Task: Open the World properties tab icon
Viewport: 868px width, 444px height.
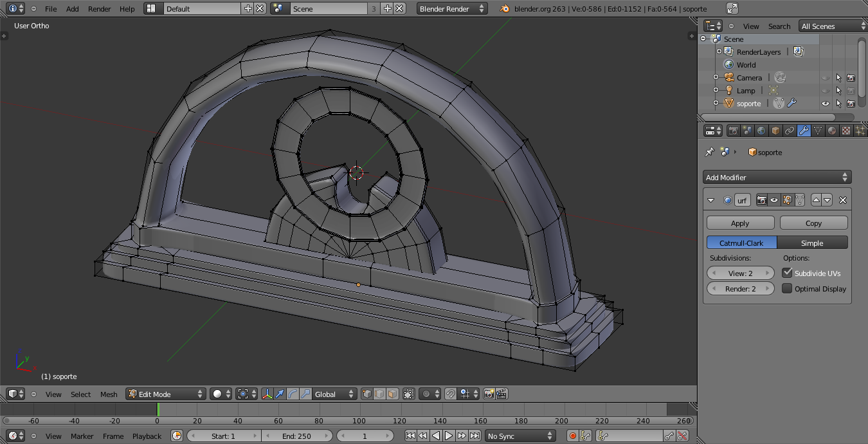Action: (761, 131)
